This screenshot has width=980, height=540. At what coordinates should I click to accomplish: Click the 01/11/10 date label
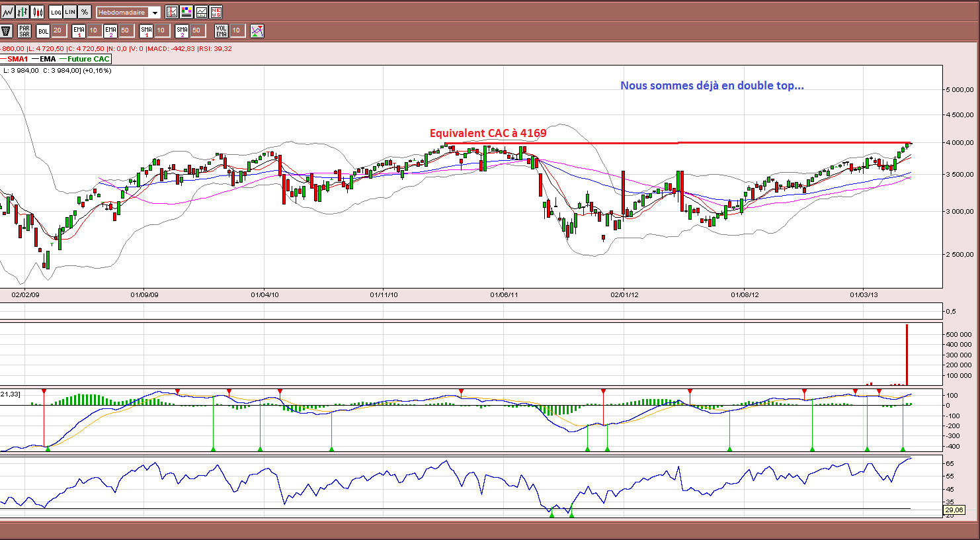pos(384,294)
